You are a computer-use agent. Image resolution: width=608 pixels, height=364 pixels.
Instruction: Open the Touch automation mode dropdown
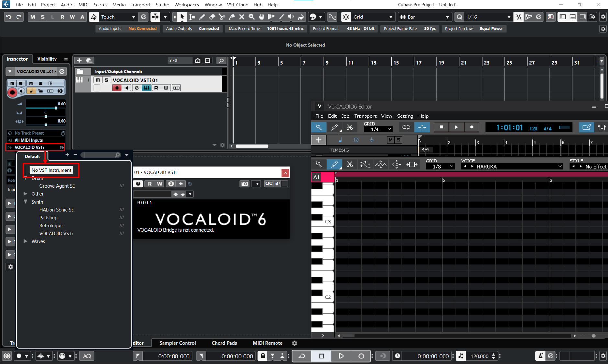click(x=118, y=17)
